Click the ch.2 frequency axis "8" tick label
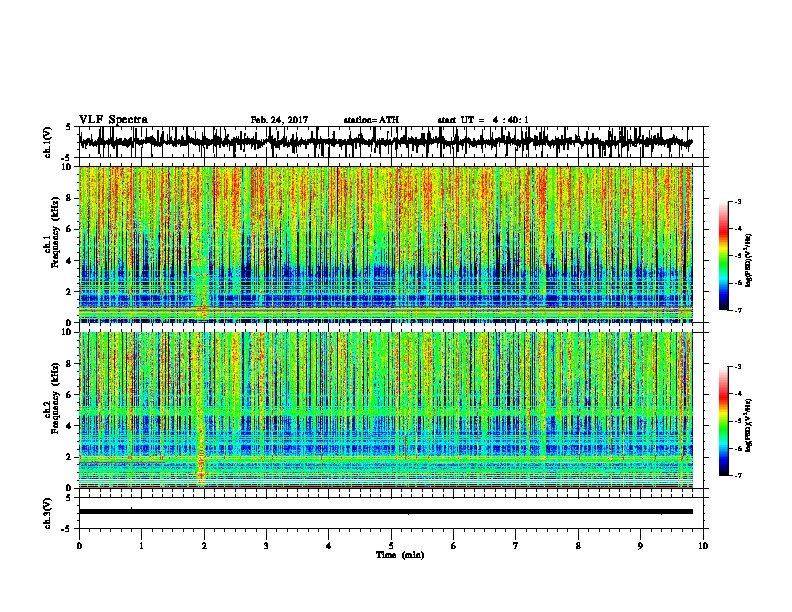The width and height of the screenshot is (792, 612). click(x=70, y=364)
